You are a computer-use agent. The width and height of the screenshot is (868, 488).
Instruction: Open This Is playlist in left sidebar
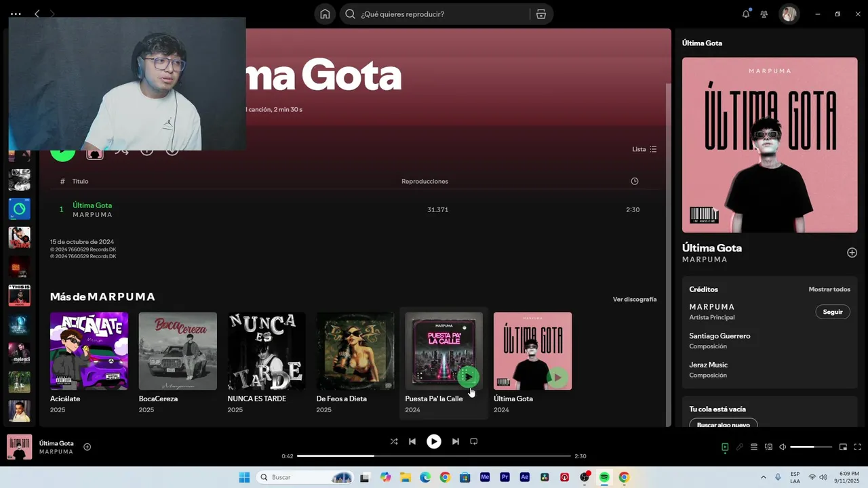[19, 296]
